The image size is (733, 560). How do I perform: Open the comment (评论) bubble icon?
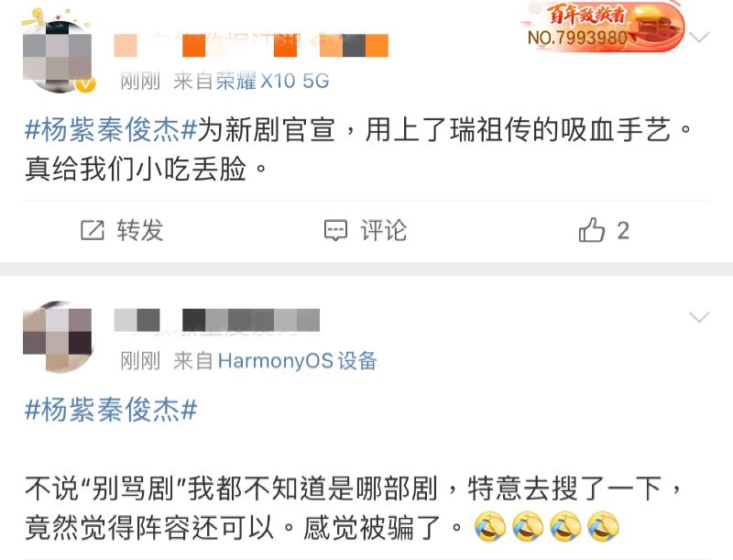click(x=335, y=230)
